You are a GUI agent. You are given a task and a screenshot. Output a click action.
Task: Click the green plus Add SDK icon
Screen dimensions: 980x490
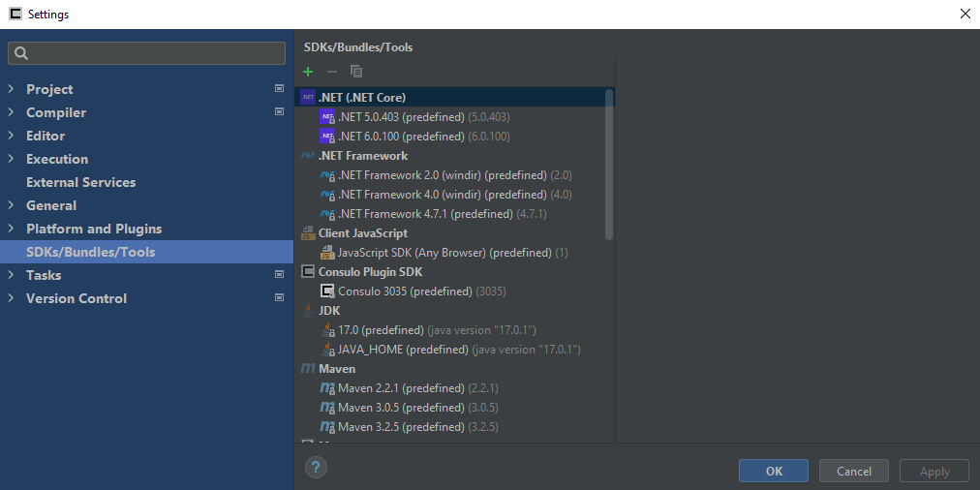pyautogui.click(x=308, y=72)
